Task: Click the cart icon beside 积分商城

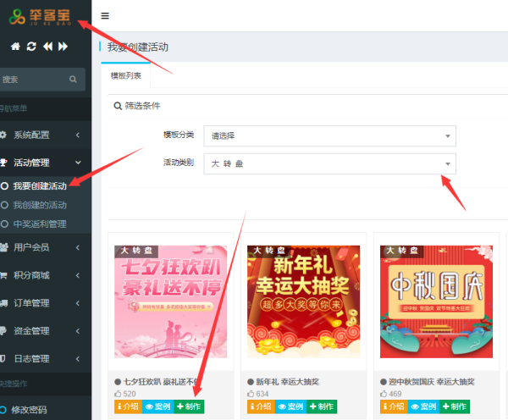Action: coord(3,275)
